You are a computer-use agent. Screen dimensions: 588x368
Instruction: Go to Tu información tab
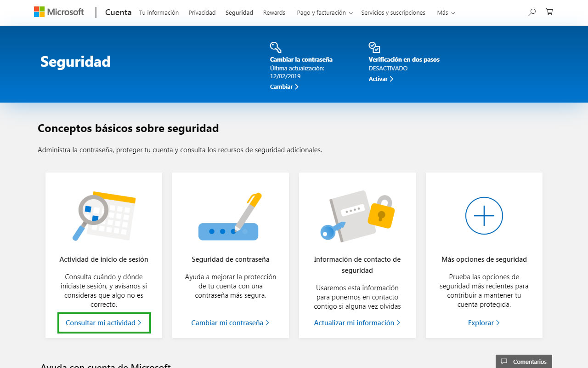pos(159,13)
